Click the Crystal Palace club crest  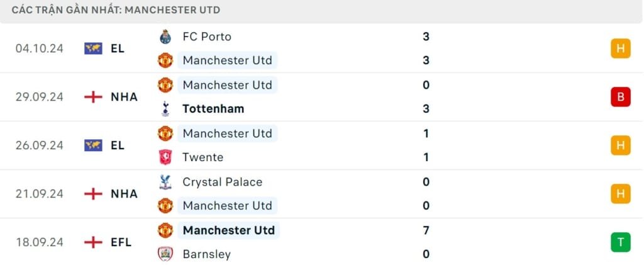click(165, 182)
